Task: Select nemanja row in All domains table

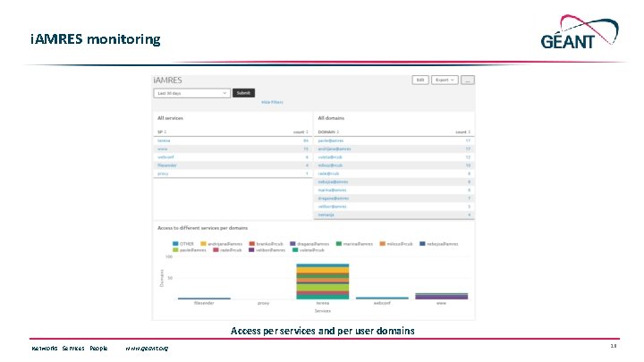Action: point(394,215)
